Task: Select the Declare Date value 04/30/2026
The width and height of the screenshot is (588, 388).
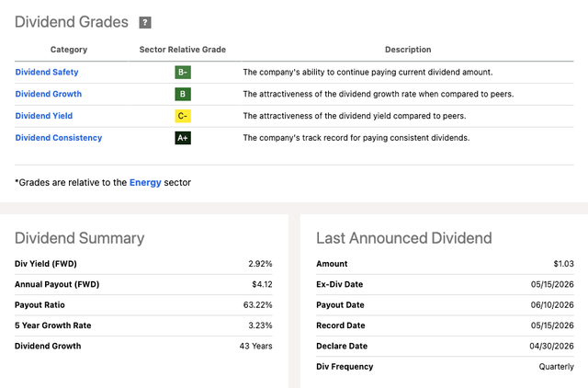Action: (x=551, y=346)
